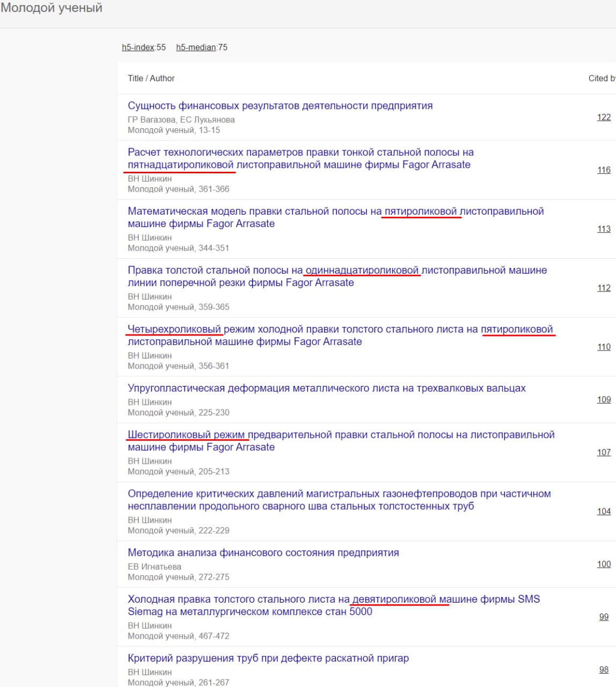This screenshot has width=616, height=687.
Task: Open 'Методика анализа финансового состояния предприятия' article
Action: coord(263,553)
